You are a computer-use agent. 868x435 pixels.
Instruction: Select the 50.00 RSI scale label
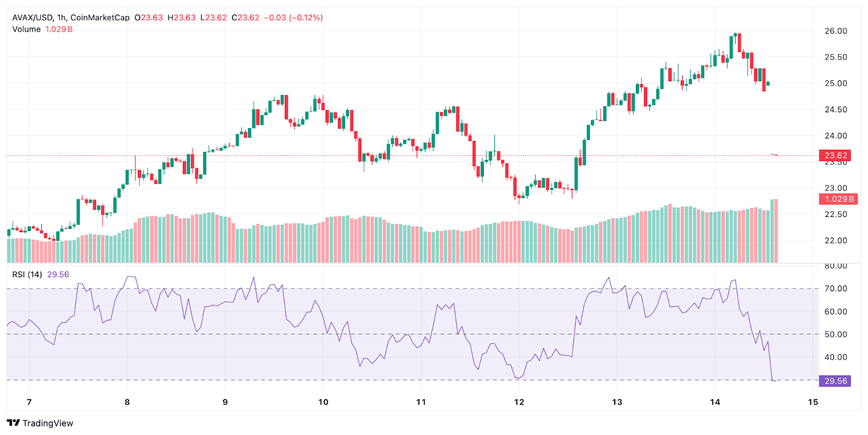click(835, 334)
